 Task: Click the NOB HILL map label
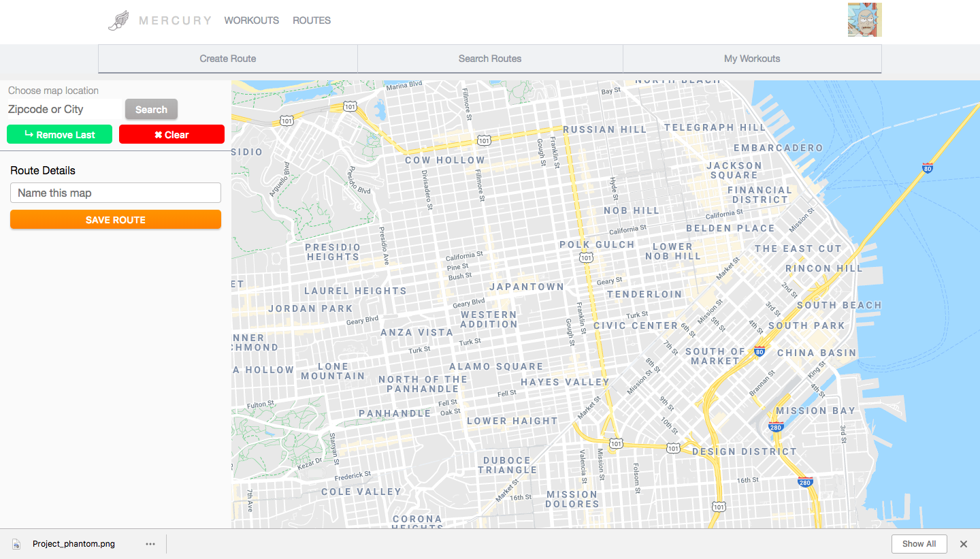click(632, 210)
